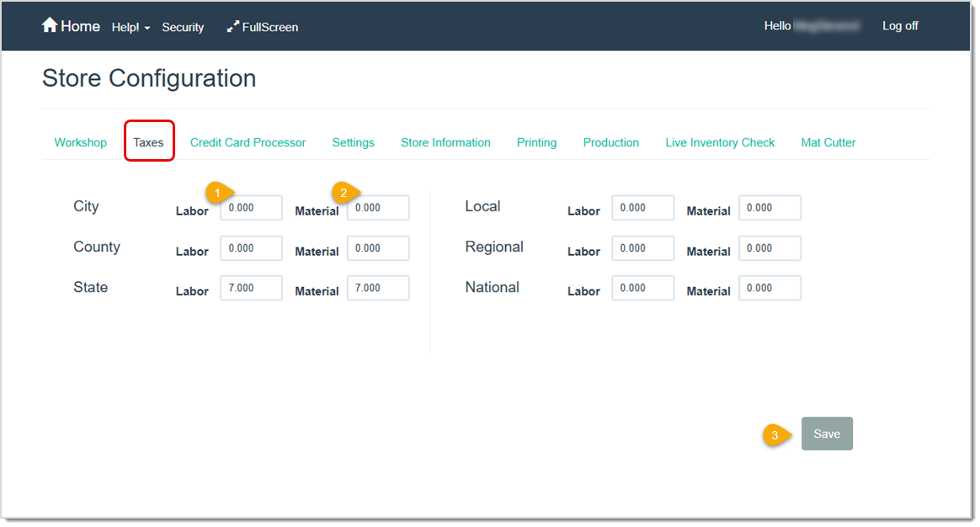980x527 pixels.
Task: Open the Production tab
Action: pos(610,142)
